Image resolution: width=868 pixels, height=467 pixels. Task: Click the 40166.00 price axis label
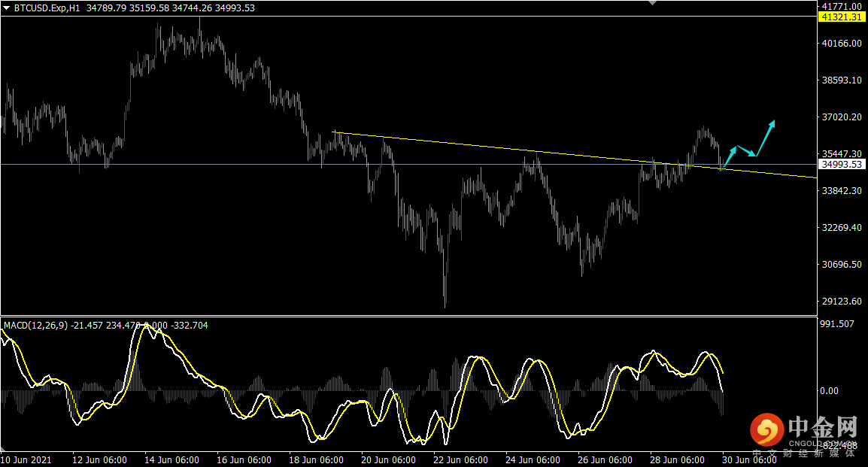[842, 43]
